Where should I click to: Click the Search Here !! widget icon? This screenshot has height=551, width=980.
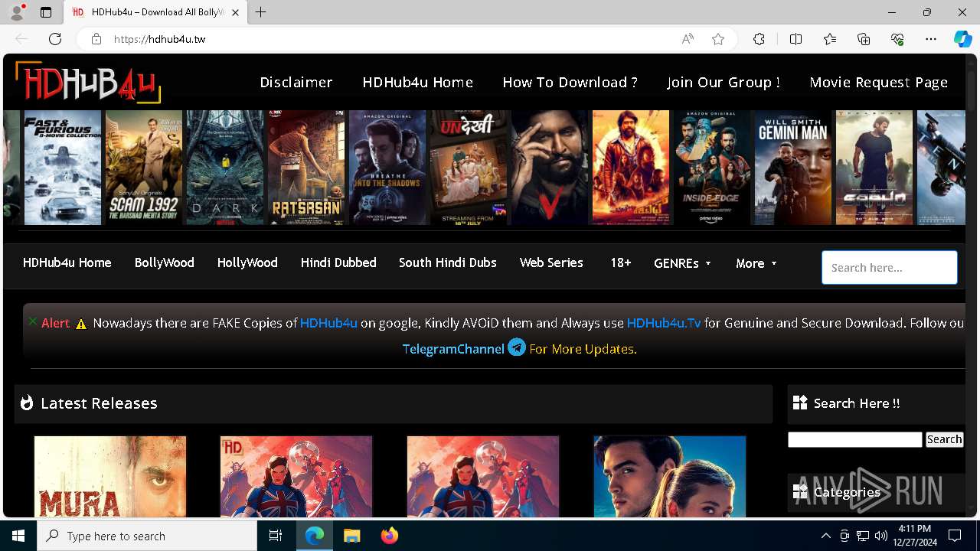800,403
